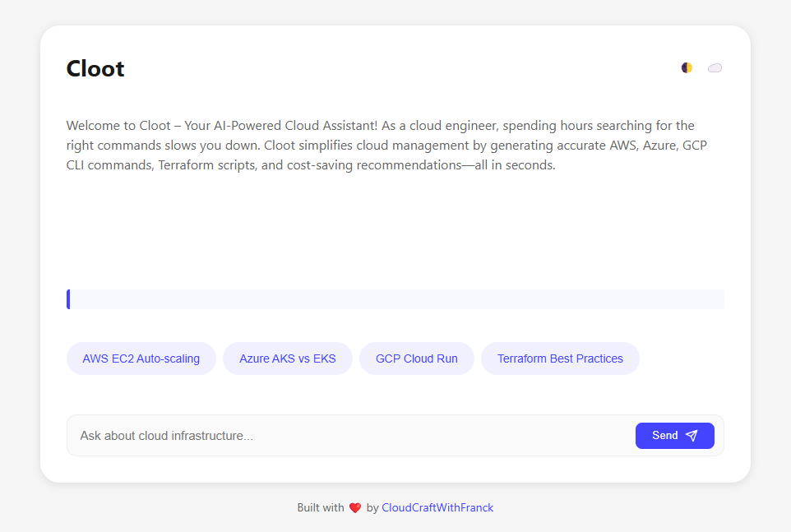
Task: Choose the Azure AKS vs EKS chip
Action: click(288, 359)
